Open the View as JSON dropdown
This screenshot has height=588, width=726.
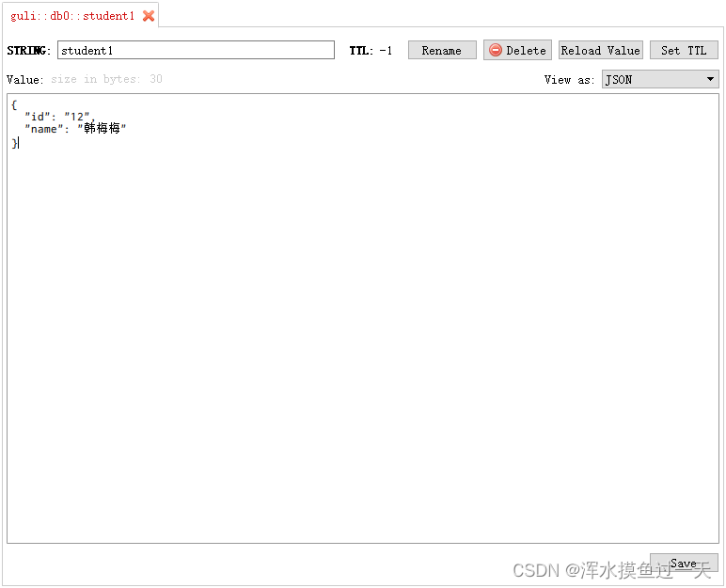pos(660,79)
